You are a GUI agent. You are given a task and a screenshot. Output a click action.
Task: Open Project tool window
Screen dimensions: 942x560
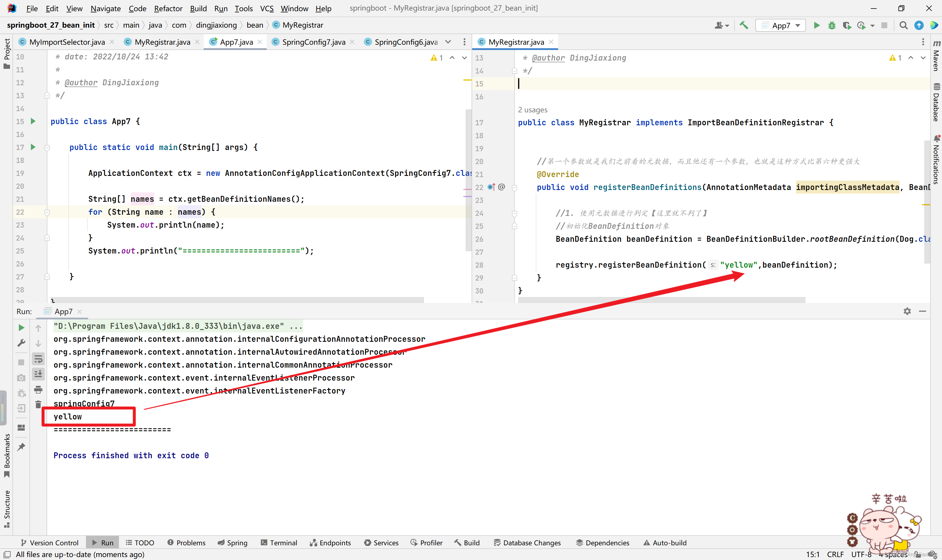click(6, 54)
